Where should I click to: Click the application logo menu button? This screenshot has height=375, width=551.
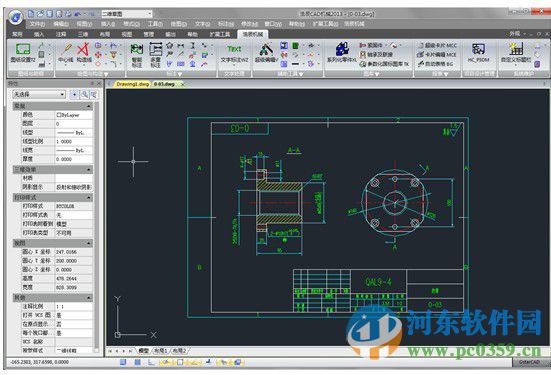pos(15,17)
